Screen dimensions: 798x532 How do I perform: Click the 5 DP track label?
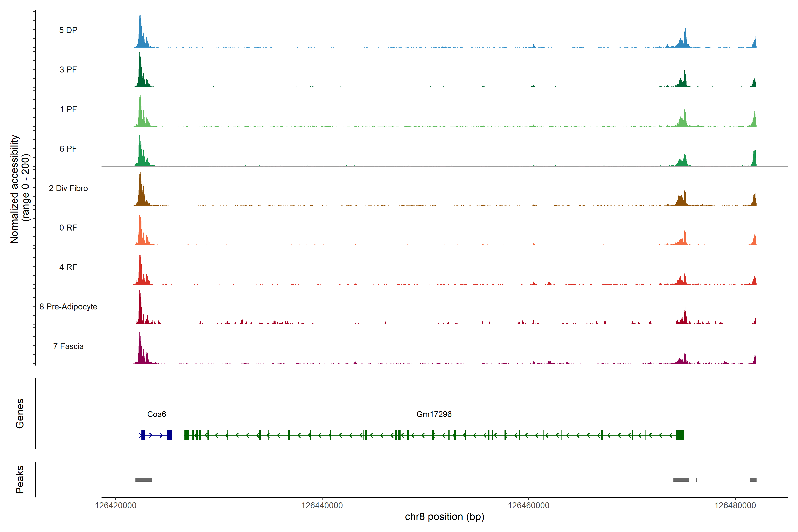point(68,30)
